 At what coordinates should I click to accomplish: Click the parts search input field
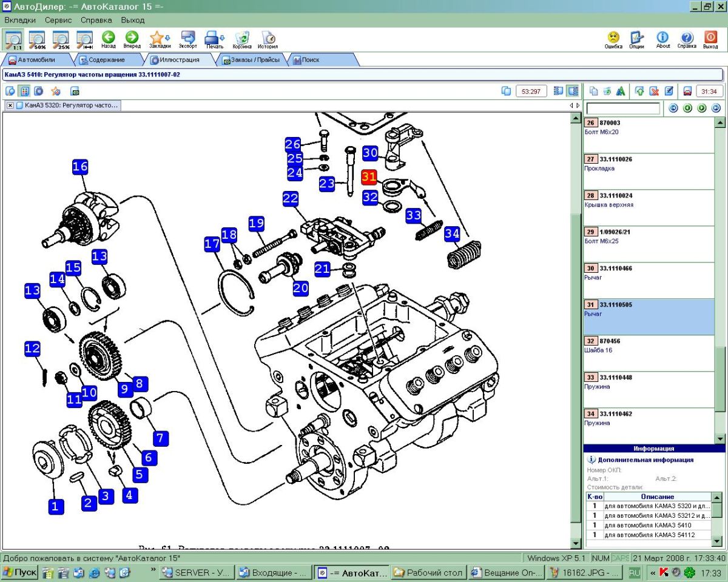[x=623, y=109]
